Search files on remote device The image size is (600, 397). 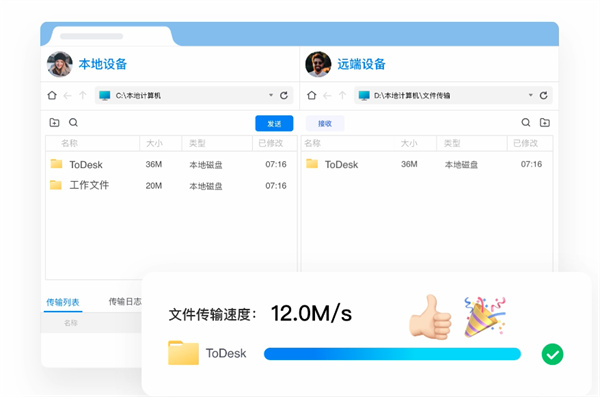526,123
